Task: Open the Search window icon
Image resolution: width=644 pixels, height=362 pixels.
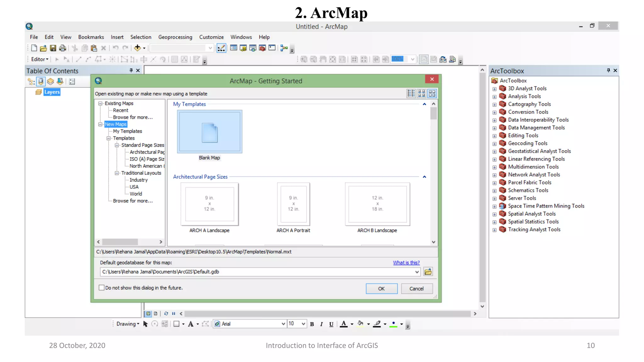Action: [x=253, y=48]
